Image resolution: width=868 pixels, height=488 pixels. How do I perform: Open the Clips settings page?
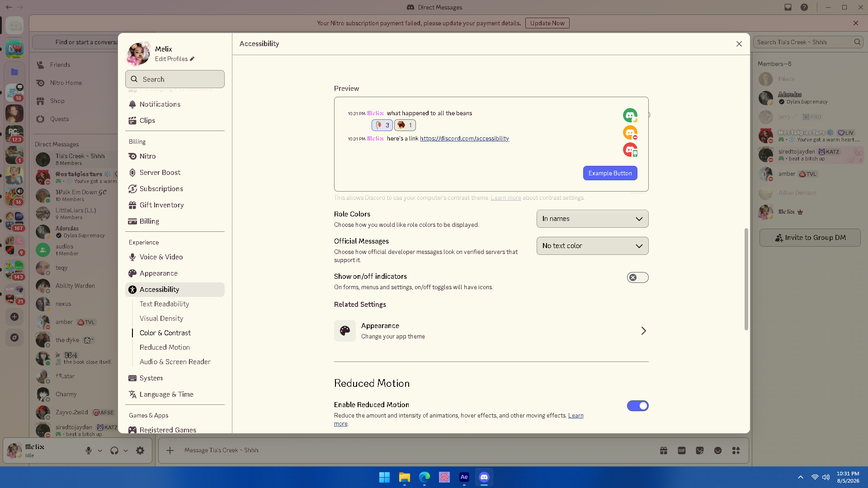pos(175,121)
